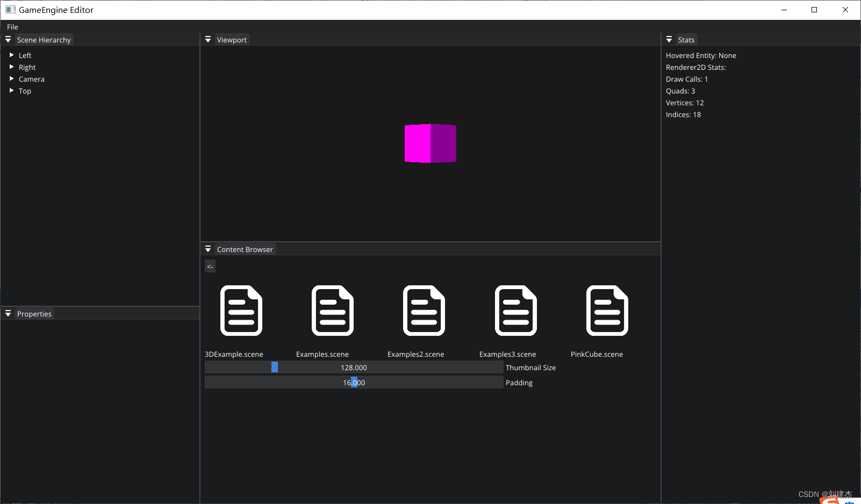Image resolution: width=861 pixels, height=504 pixels.
Task: Click the GameEngine Editor title bar icon
Action: click(x=11, y=9)
